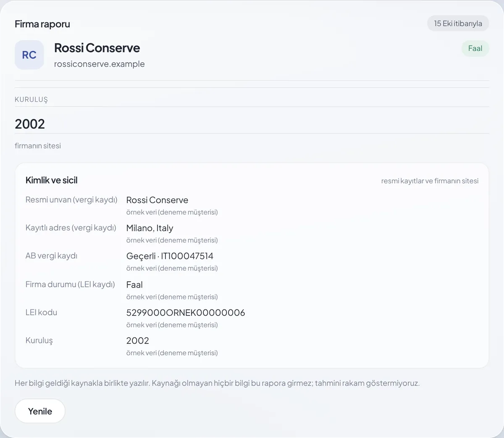
Task: Click the Yenile button
Action: [x=40, y=411]
